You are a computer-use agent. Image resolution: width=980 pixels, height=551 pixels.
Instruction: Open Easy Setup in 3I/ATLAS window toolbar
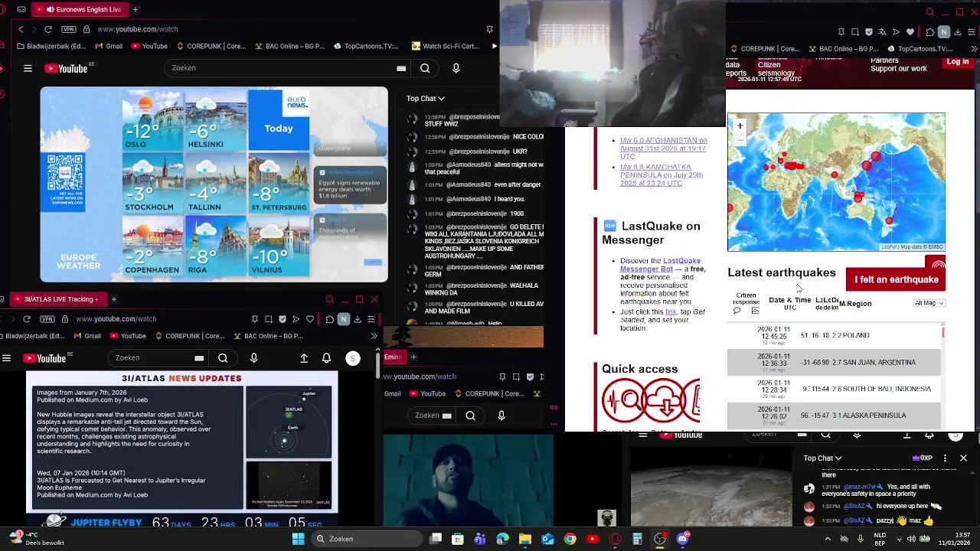click(371, 319)
